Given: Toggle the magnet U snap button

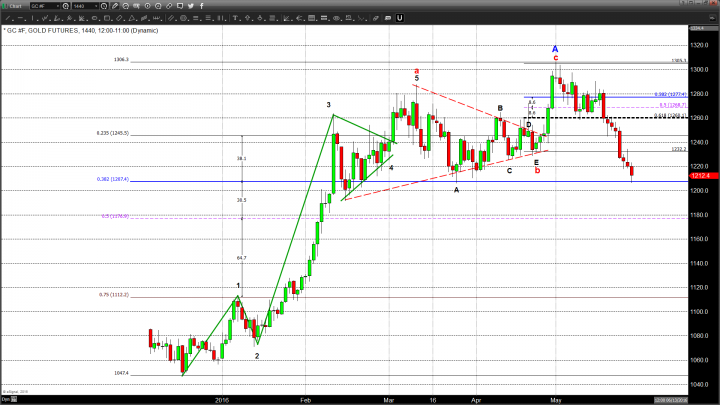Looking at the screenshot, I should (399, 18).
